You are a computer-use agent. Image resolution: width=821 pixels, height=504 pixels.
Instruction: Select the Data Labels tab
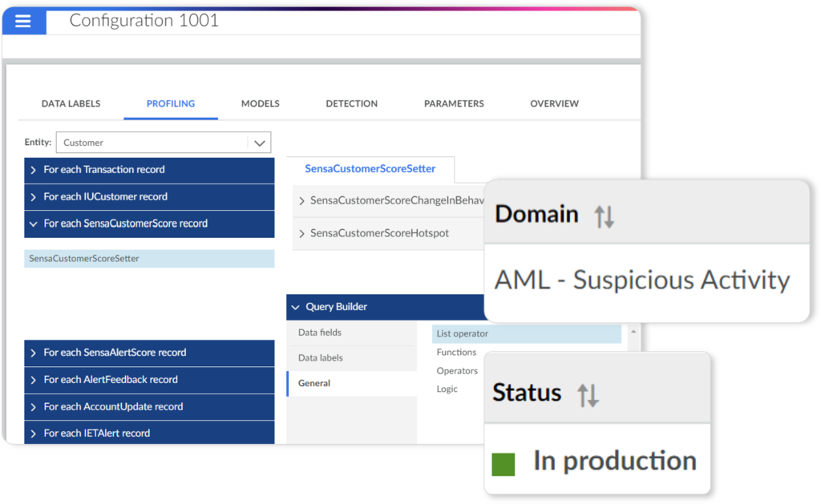coord(71,103)
